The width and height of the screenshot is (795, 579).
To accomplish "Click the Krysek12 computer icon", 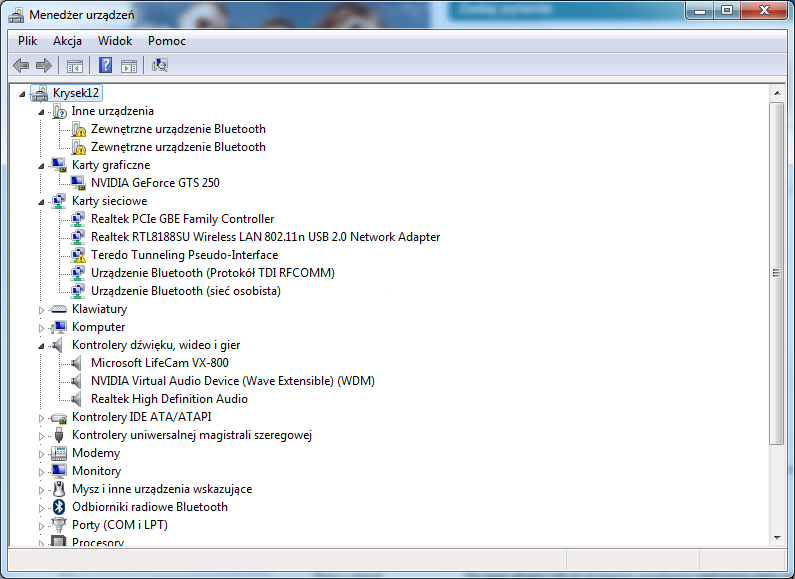I will click(40, 93).
